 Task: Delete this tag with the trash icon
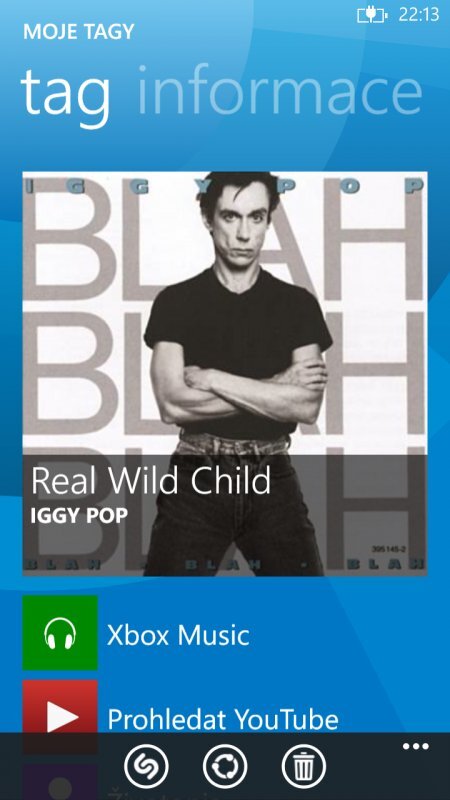pyautogui.click(x=304, y=766)
